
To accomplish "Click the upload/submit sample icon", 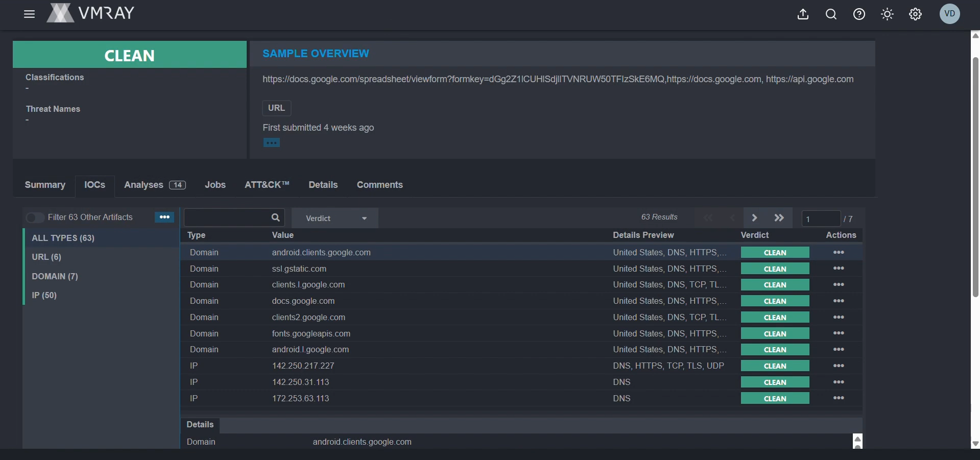I will click(x=803, y=14).
